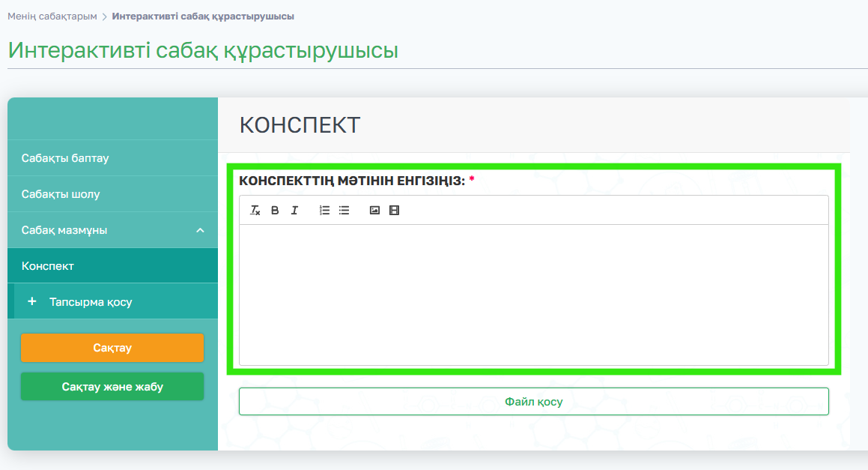Click the Интерактивті сабақ құрастырушысы breadcrumb
868x470 pixels.
coord(203,16)
